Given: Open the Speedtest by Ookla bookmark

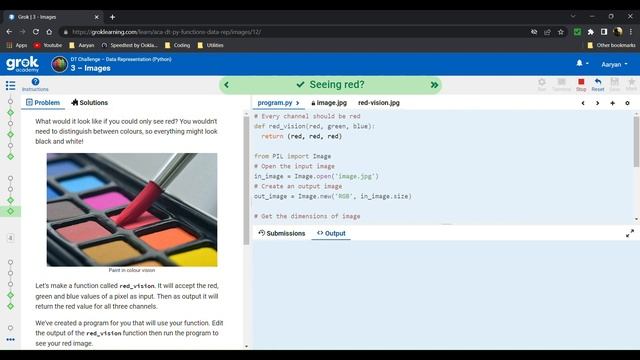Looking at the screenshot, I should click(x=129, y=45).
